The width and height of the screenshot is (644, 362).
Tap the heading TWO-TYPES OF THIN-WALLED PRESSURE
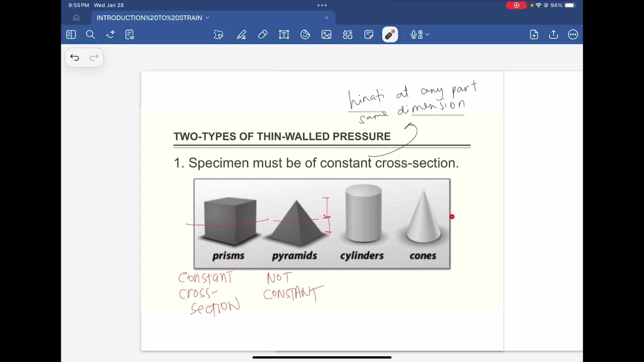pos(282,136)
